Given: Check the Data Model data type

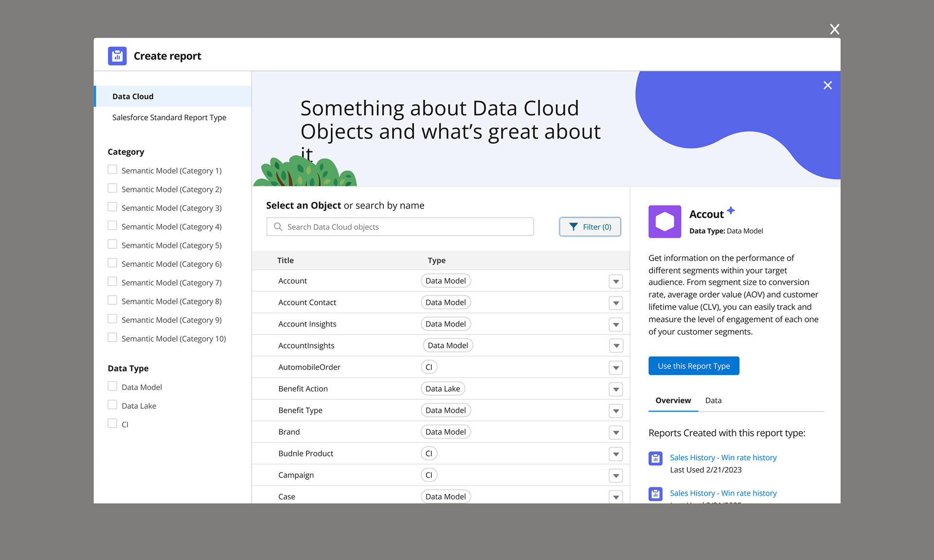Looking at the screenshot, I should 112,386.
